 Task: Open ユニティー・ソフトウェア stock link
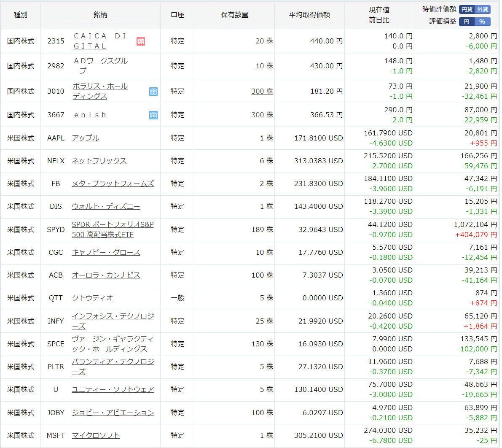point(113,389)
